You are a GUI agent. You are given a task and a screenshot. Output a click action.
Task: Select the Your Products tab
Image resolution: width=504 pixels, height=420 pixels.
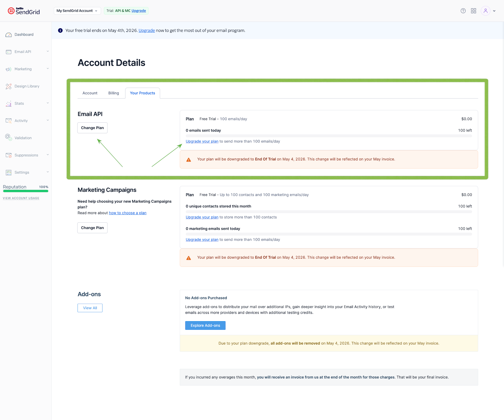coord(143,93)
